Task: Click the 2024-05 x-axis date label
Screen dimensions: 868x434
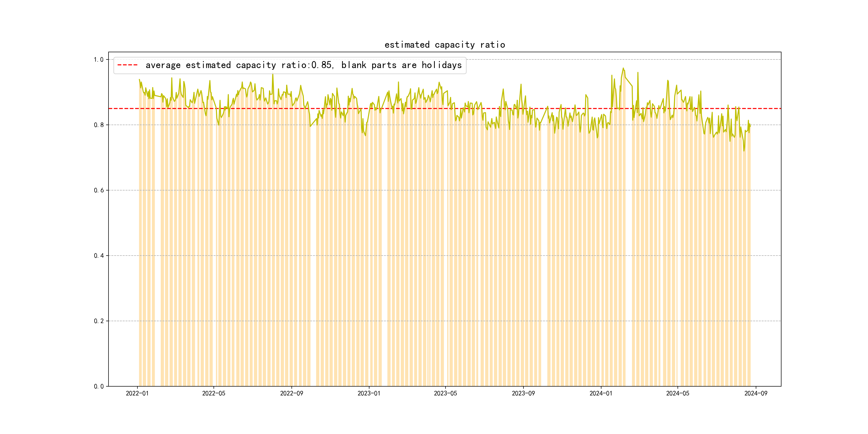Action: 677,394
